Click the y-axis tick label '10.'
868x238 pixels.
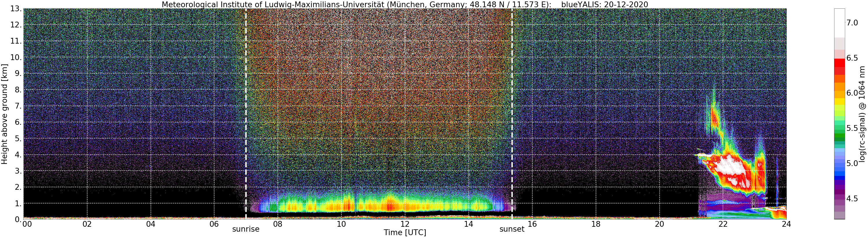pos(16,57)
